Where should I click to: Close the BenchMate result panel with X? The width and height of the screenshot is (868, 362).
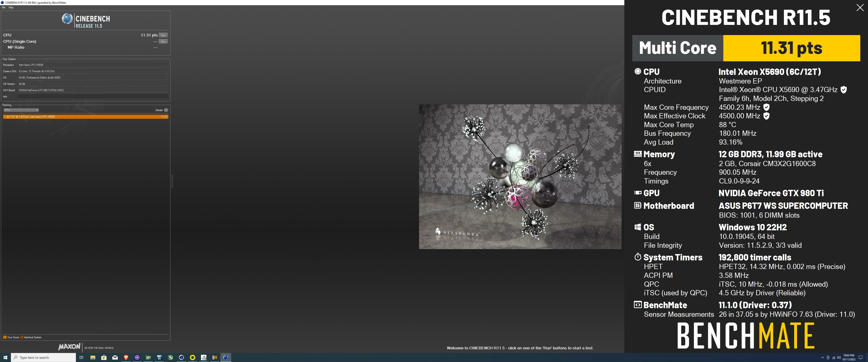(860, 8)
